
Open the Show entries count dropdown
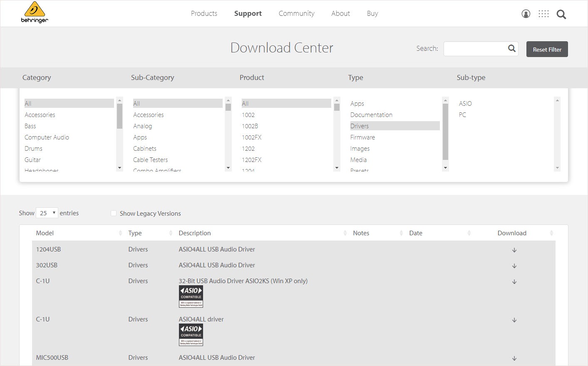[x=47, y=213]
